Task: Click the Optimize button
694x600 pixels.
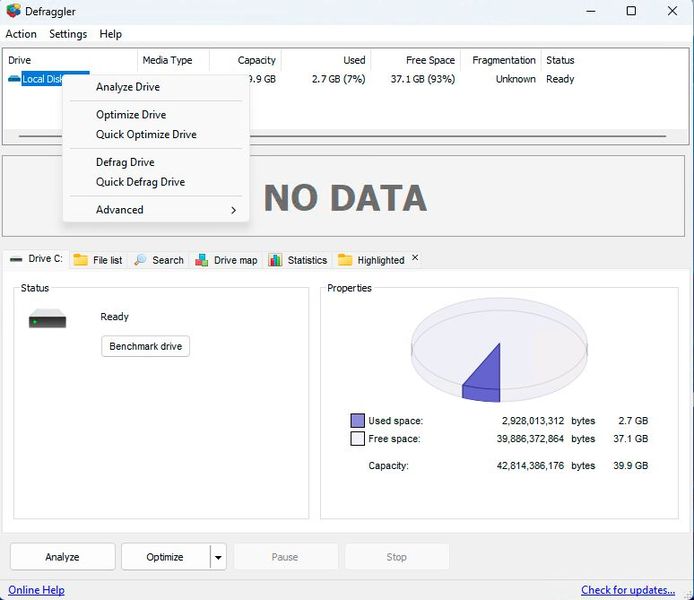Action: click(165, 557)
